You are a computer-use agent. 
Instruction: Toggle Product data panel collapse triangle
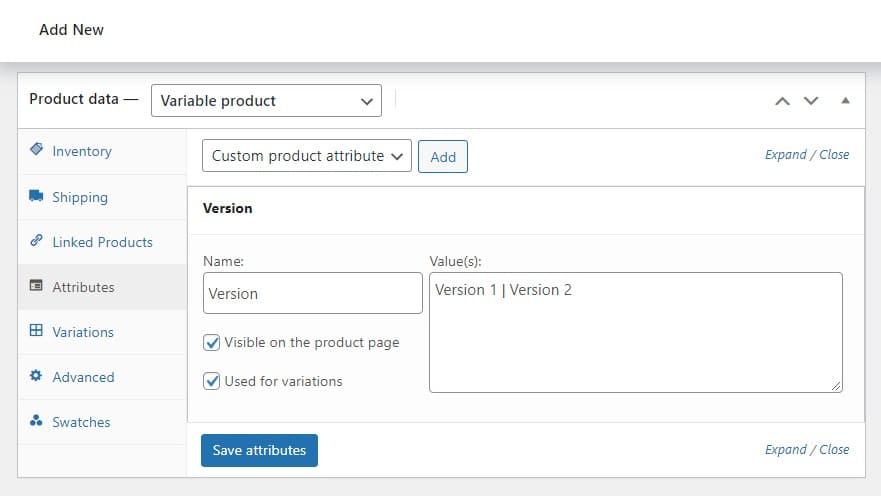(845, 101)
